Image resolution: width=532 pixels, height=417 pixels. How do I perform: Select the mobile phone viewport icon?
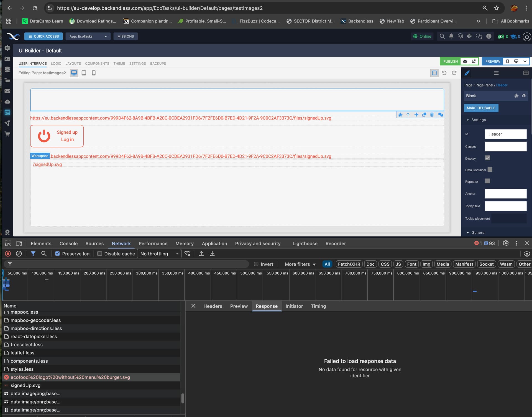94,73
